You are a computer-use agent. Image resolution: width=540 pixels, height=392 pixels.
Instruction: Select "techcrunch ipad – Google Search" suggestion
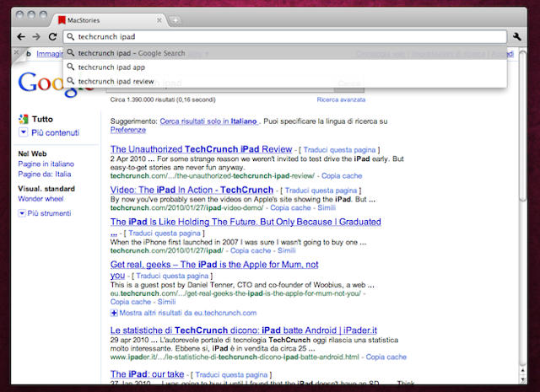pyautogui.click(x=131, y=52)
